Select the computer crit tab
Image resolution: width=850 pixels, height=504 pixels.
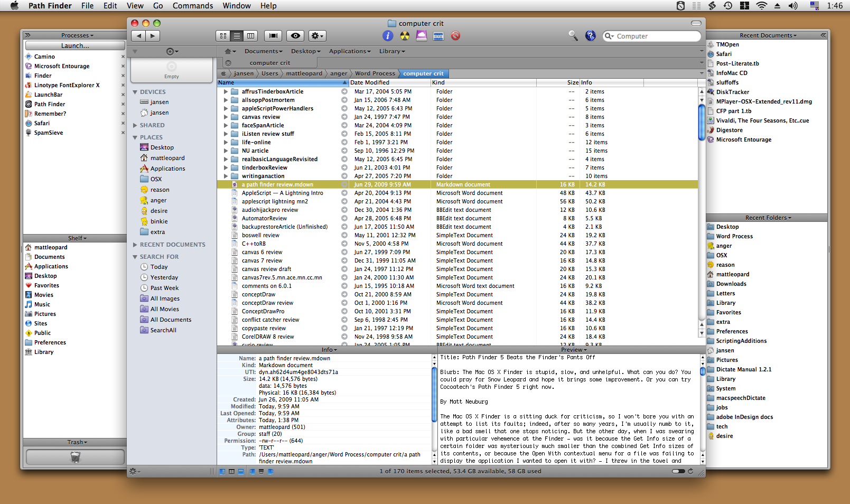[270, 63]
